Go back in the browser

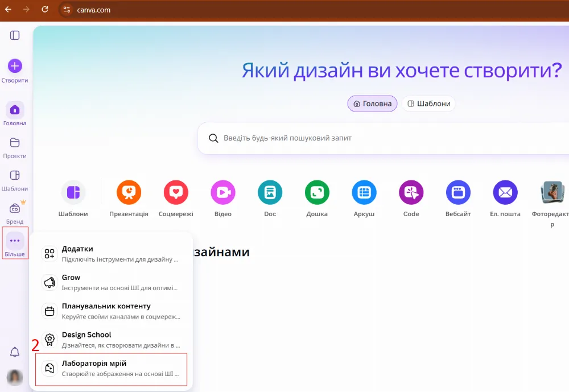8,10
